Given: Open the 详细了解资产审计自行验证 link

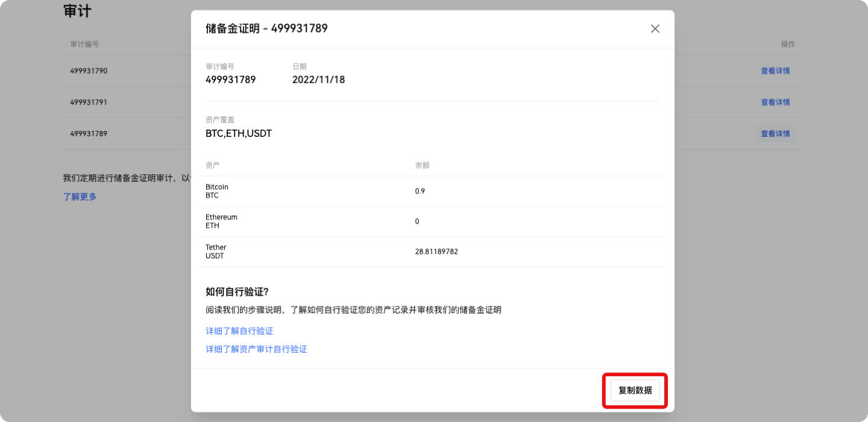Looking at the screenshot, I should point(256,349).
